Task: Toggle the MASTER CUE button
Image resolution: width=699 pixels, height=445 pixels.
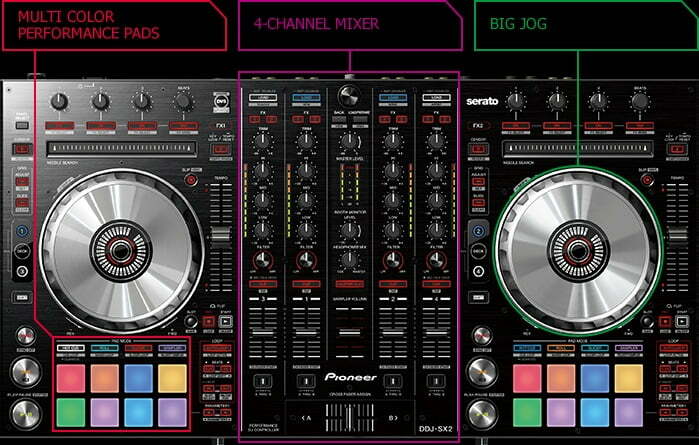Action: point(350,284)
